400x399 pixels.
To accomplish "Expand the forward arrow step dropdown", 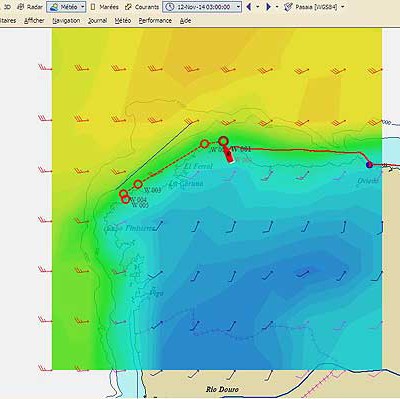I will point(277,7).
